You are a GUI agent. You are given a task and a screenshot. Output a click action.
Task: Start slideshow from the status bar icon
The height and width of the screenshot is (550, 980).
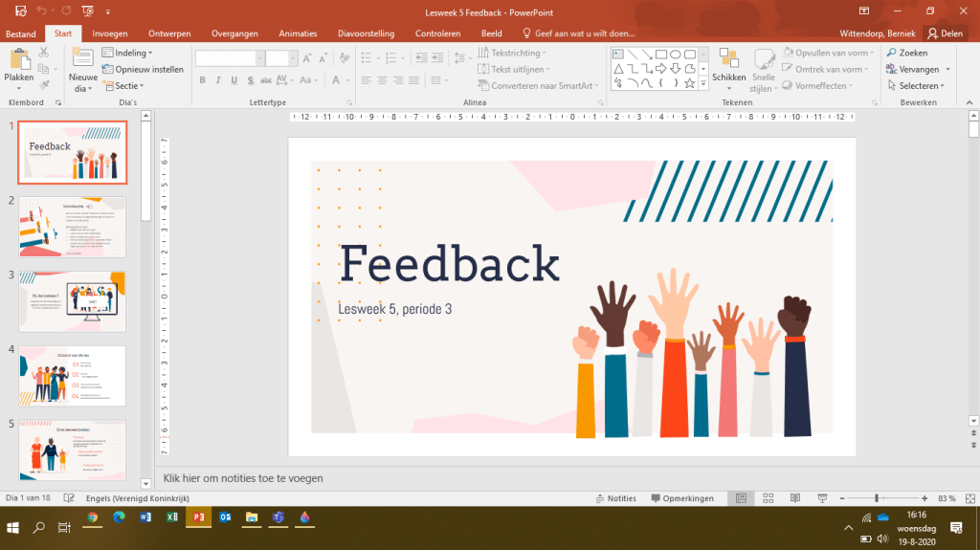pos(822,498)
